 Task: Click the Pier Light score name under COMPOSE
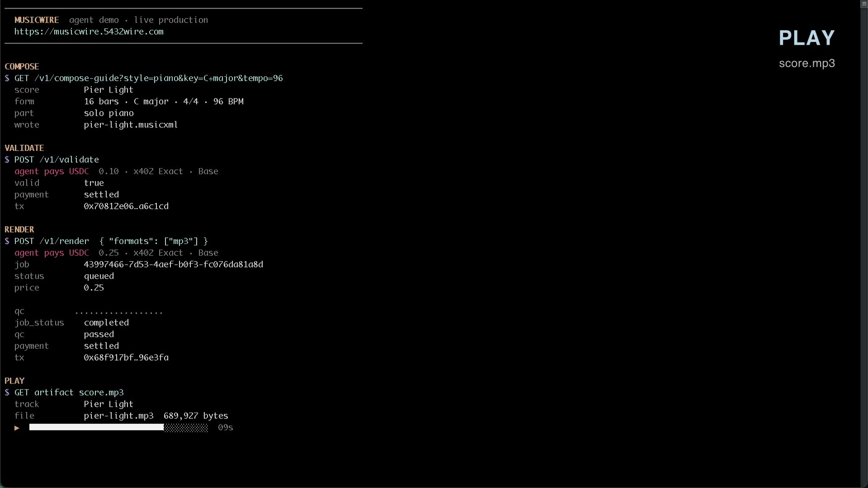click(108, 90)
